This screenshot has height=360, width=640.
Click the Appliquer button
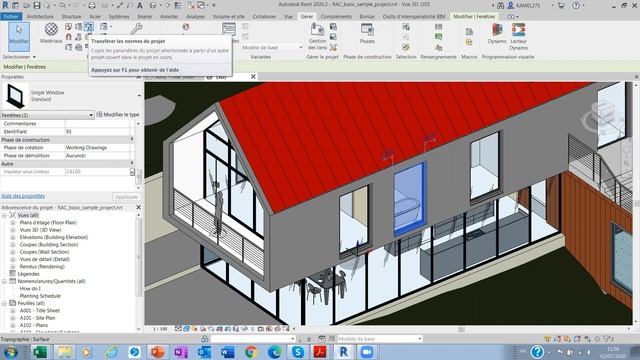pos(127,197)
